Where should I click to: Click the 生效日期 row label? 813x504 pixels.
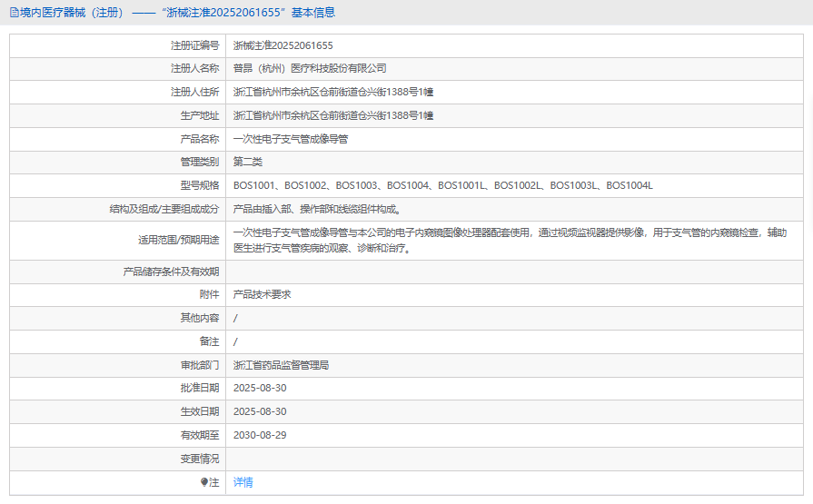point(199,411)
